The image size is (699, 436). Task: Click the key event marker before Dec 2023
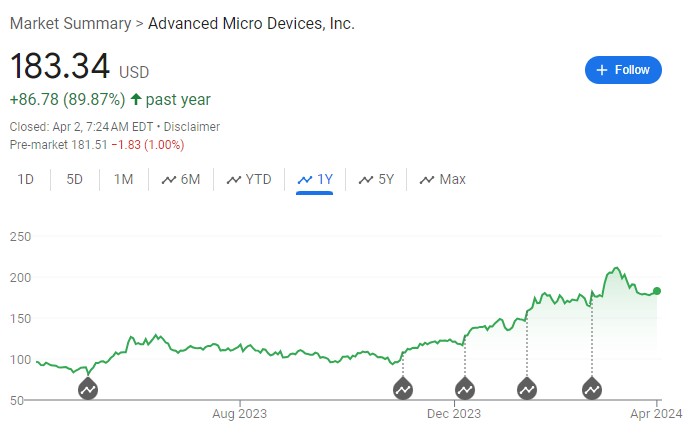[x=403, y=388]
